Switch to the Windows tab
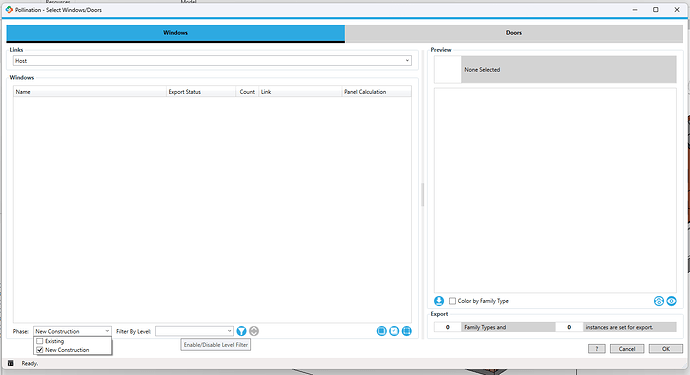 click(x=176, y=33)
